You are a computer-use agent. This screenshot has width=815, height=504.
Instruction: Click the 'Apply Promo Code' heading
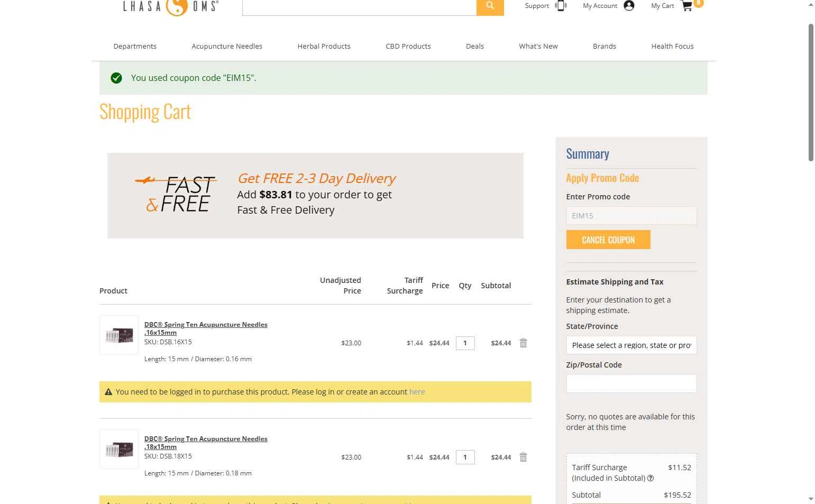pos(602,178)
